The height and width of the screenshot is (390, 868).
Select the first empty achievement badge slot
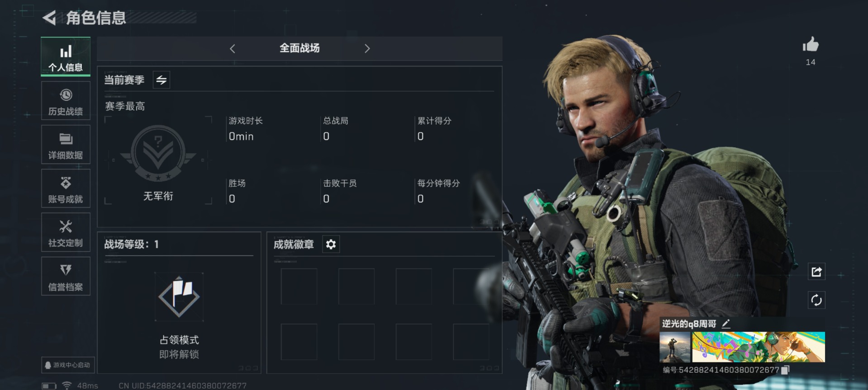(299, 287)
